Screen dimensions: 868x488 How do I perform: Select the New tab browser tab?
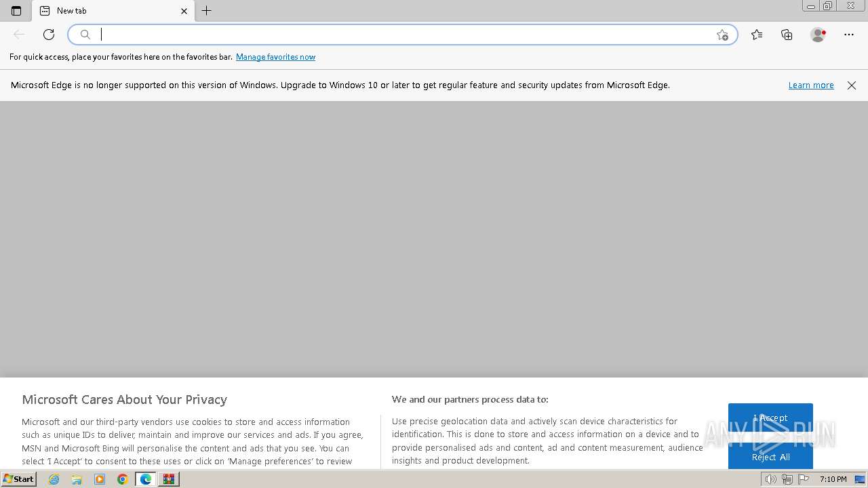click(113, 11)
